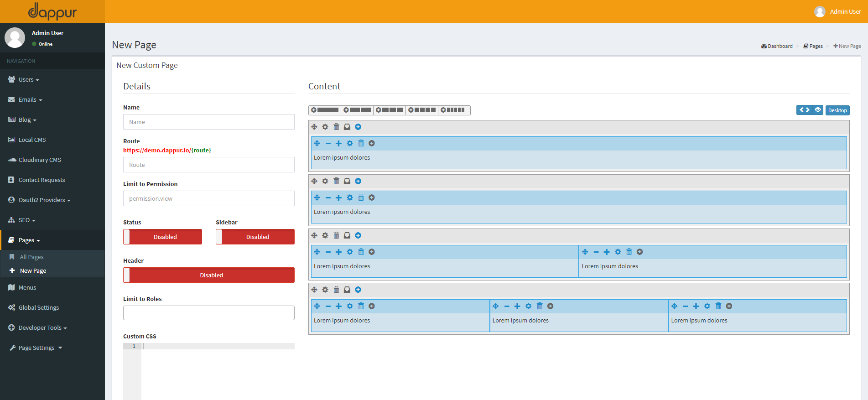Screen dimensions: 868x400
Task: Expand the SEO dropdown in navigation
Action: pyautogui.click(x=27, y=220)
